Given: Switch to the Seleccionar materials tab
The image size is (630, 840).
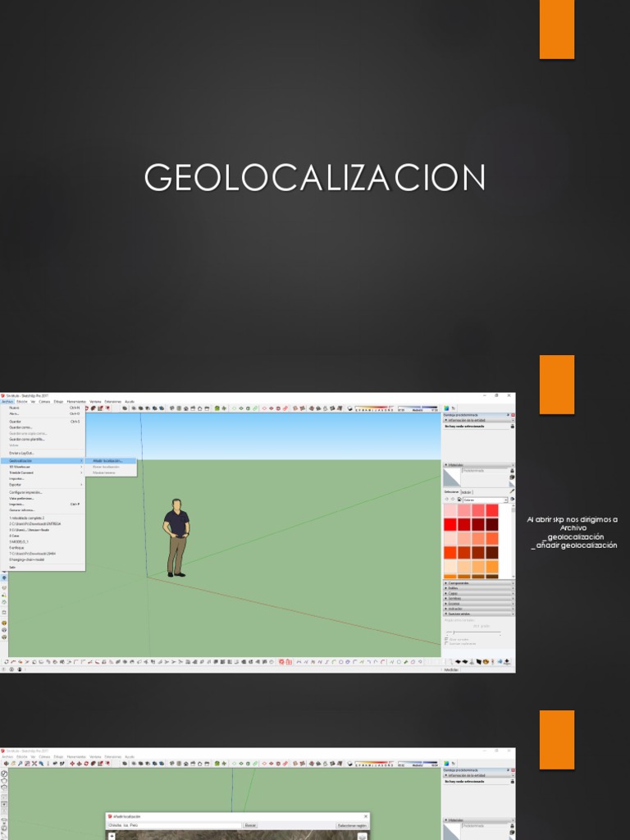Looking at the screenshot, I should tap(451, 492).
